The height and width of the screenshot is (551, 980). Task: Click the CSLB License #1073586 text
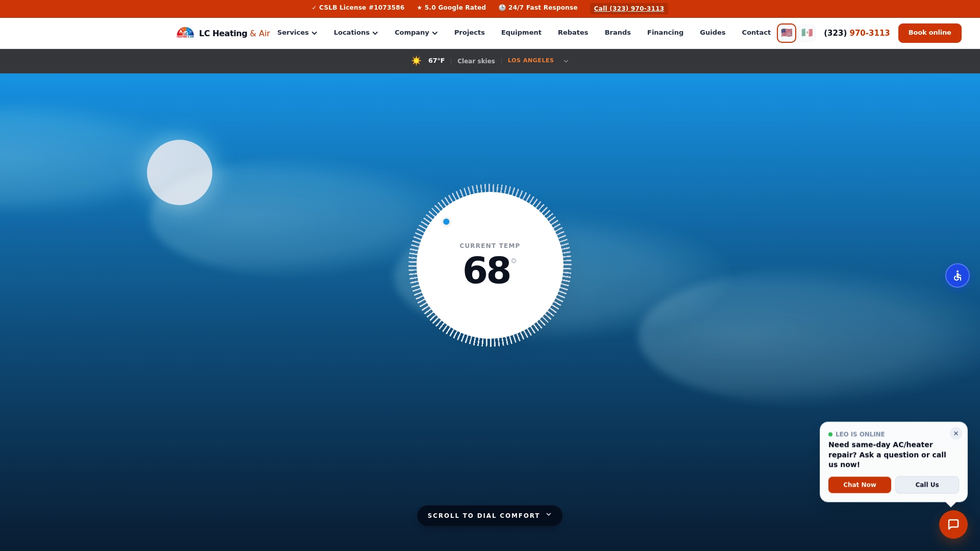358,8
